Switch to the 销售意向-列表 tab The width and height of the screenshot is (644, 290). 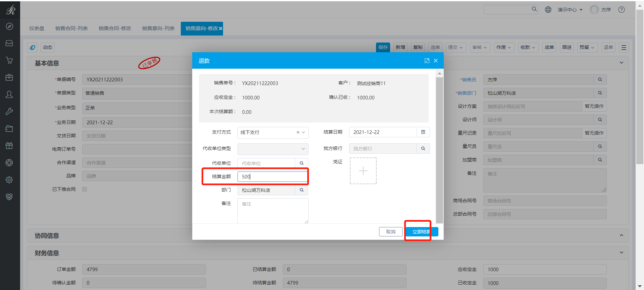click(158, 28)
